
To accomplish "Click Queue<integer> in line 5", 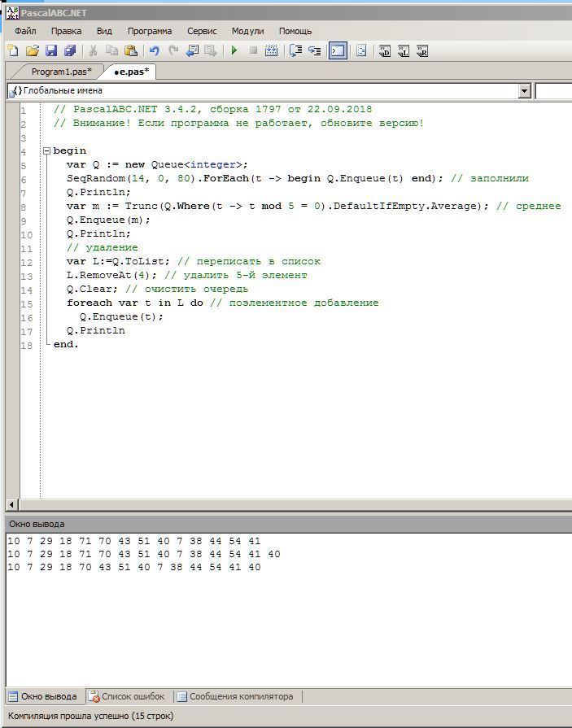I will (197, 164).
